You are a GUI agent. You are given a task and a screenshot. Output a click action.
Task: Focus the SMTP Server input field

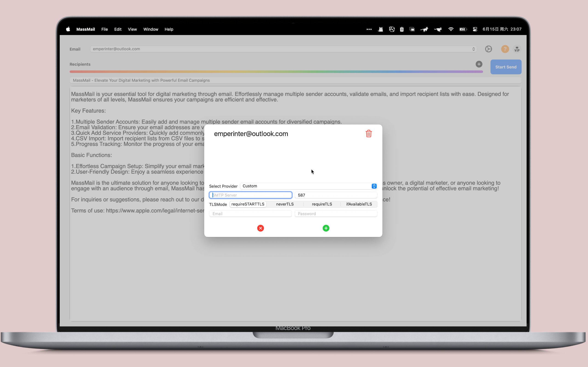(251, 195)
